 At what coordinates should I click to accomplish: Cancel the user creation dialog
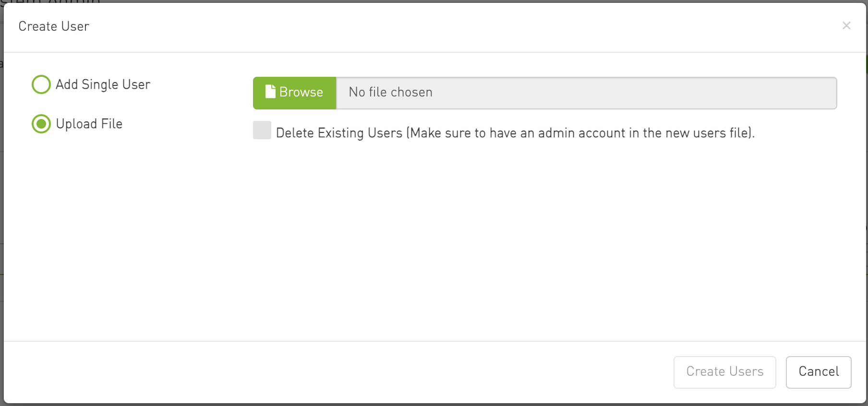[819, 372]
